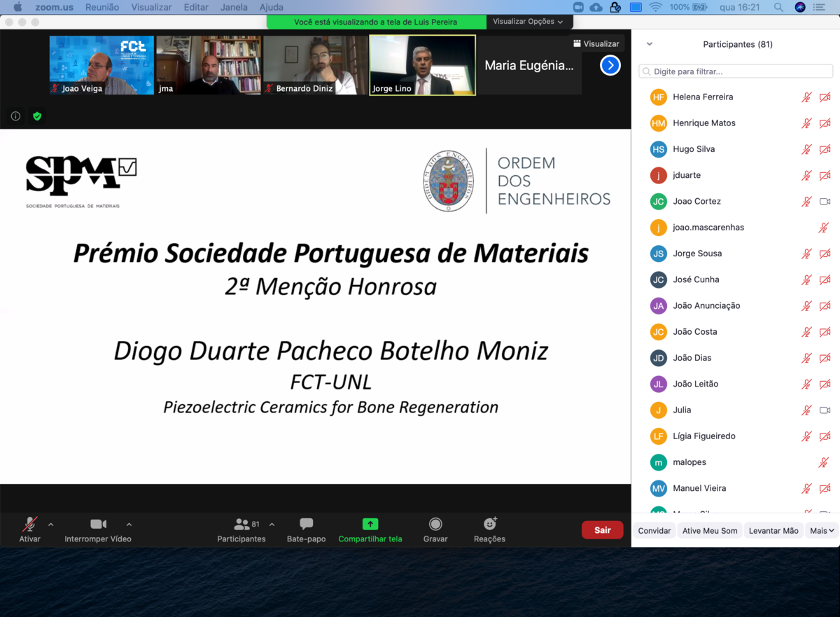Click Henrique Matos muted microphone icon
Screen dimensions: 840x617
(x=806, y=123)
